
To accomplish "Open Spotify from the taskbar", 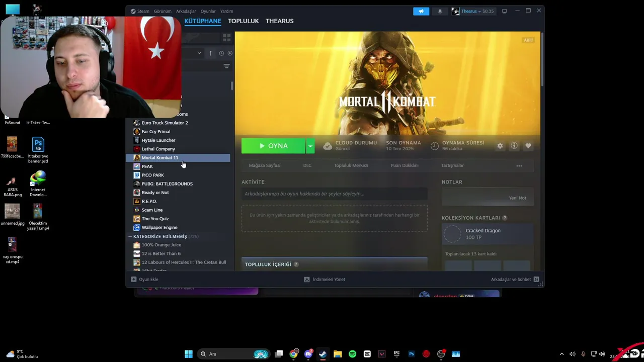I will (x=352, y=354).
